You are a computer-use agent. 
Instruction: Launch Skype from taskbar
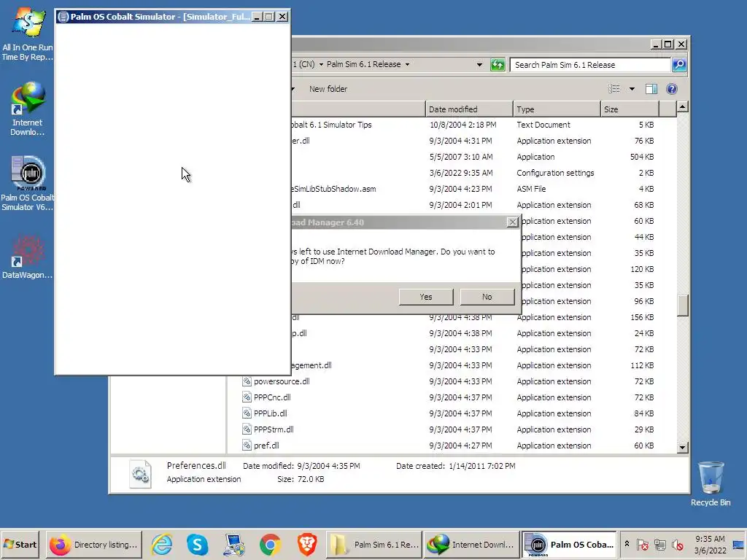[197, 544]
